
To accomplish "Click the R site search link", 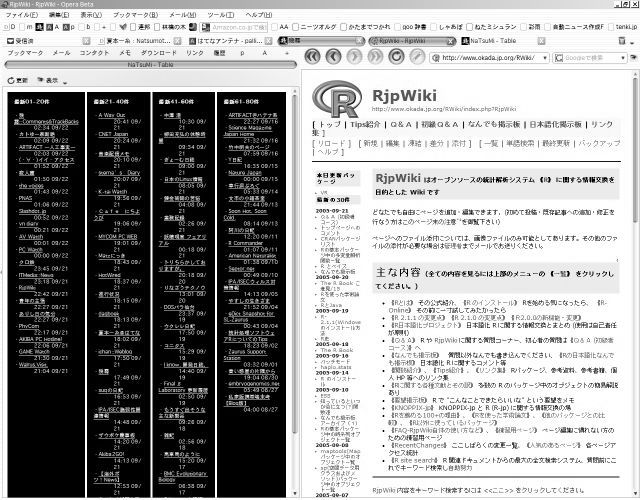I will pos(413,460).
